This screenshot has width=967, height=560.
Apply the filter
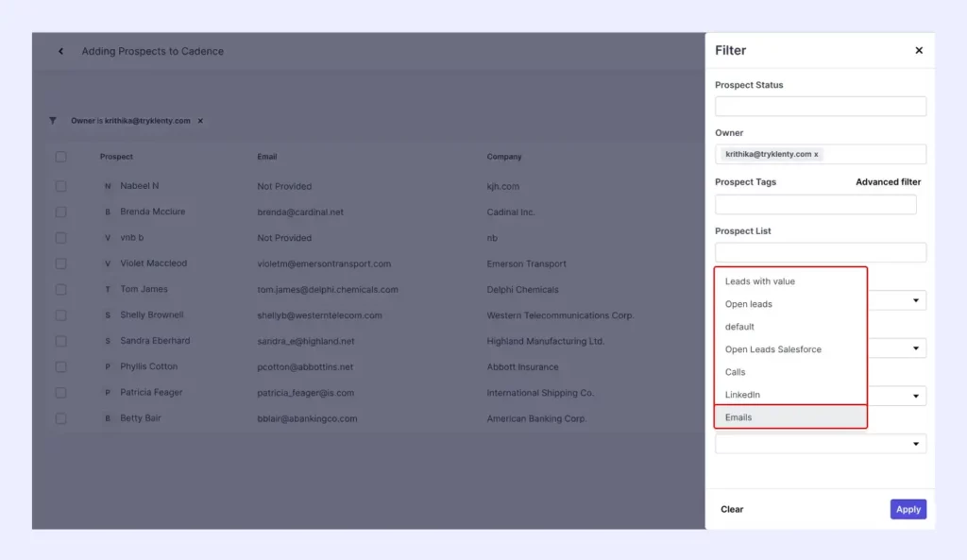pos(908,509)
